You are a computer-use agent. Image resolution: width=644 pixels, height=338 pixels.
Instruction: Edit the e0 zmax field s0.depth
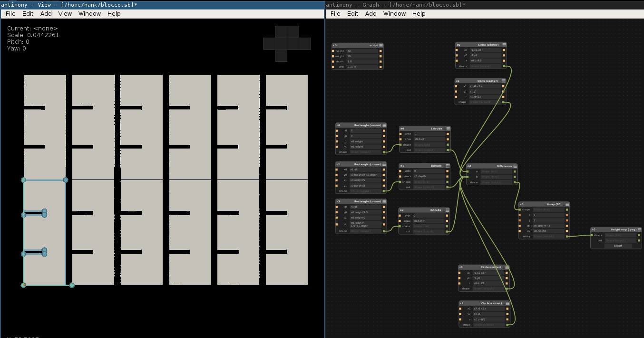[429, 139]
